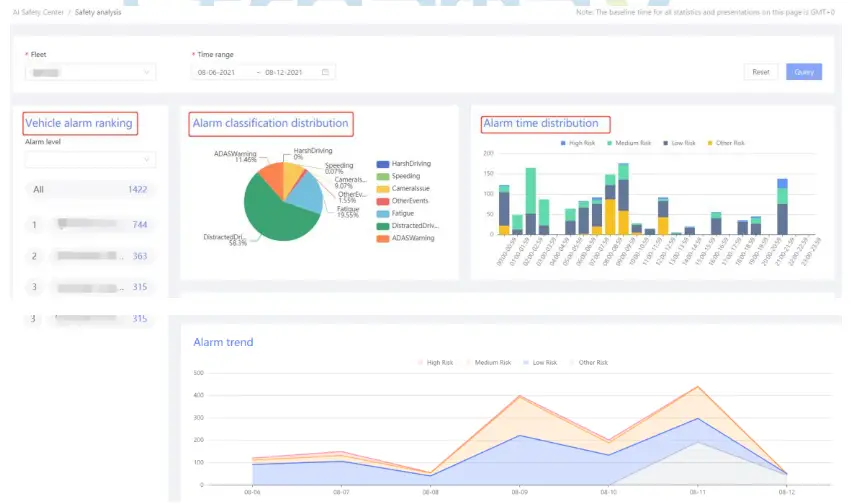The image size is (851, 504).
Task: Click the Alarm time distribution heading
Action: pos(541,123)
